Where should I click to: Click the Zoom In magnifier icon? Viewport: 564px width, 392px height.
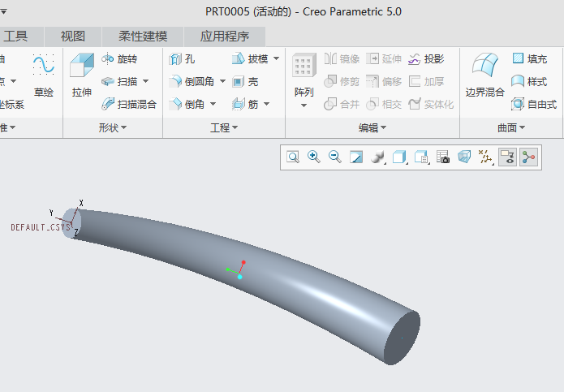tap(314, 157)
